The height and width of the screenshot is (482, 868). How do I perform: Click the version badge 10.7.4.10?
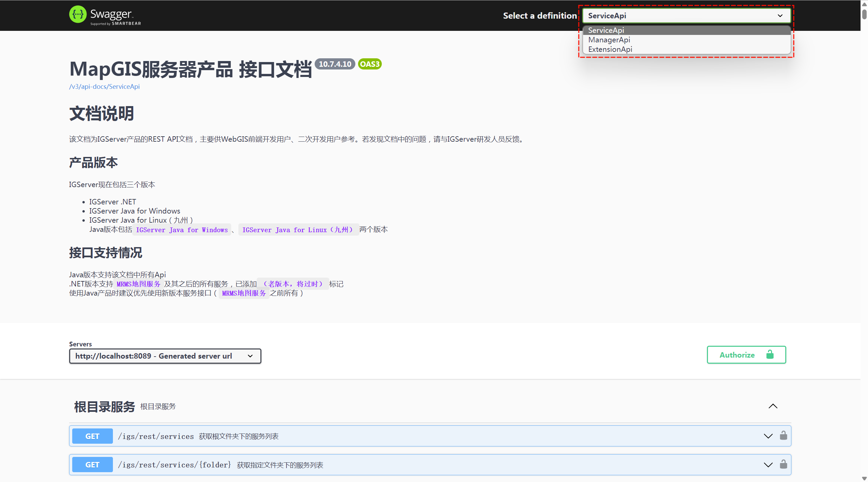[x=334, y=64]
